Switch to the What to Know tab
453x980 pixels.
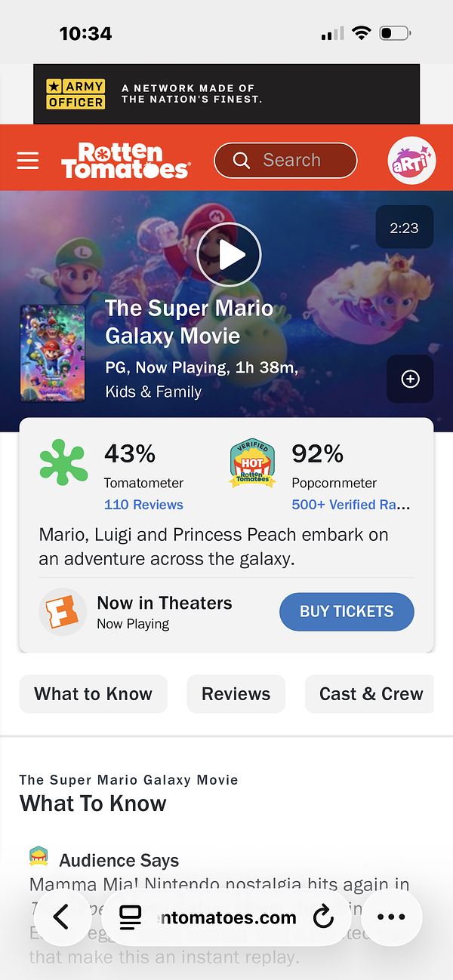point(93,694)
